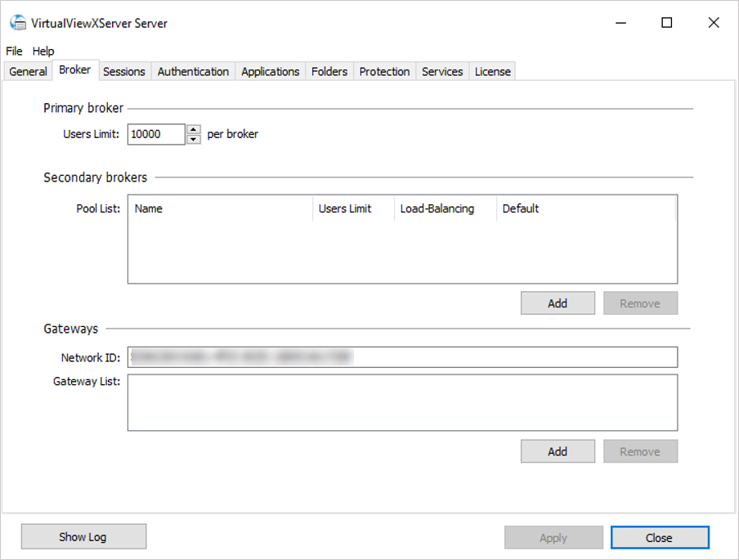Return to the General tab
This screenshot has height=560, width=739.
tap(27, 71)
